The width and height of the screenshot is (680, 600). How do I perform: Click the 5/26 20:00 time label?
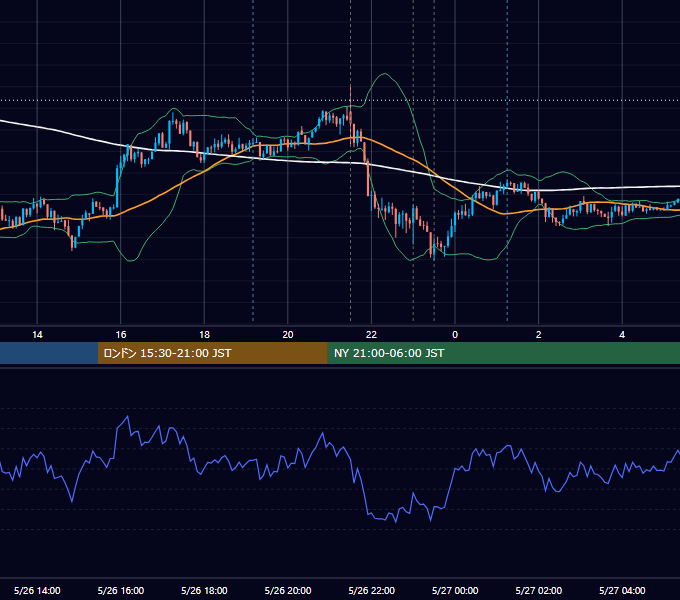288,590
